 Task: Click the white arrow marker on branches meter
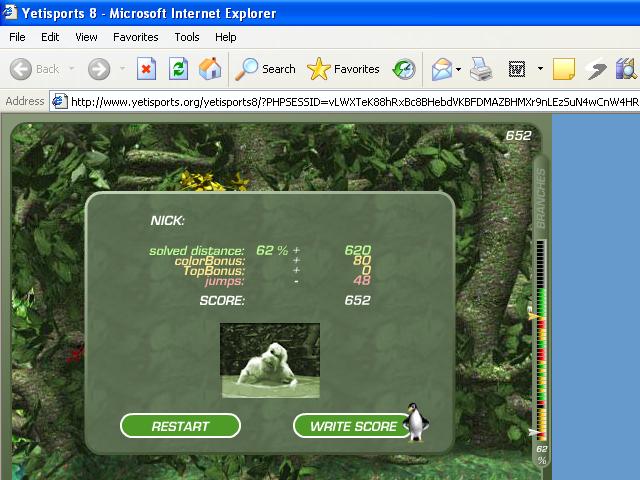[534, 432]
